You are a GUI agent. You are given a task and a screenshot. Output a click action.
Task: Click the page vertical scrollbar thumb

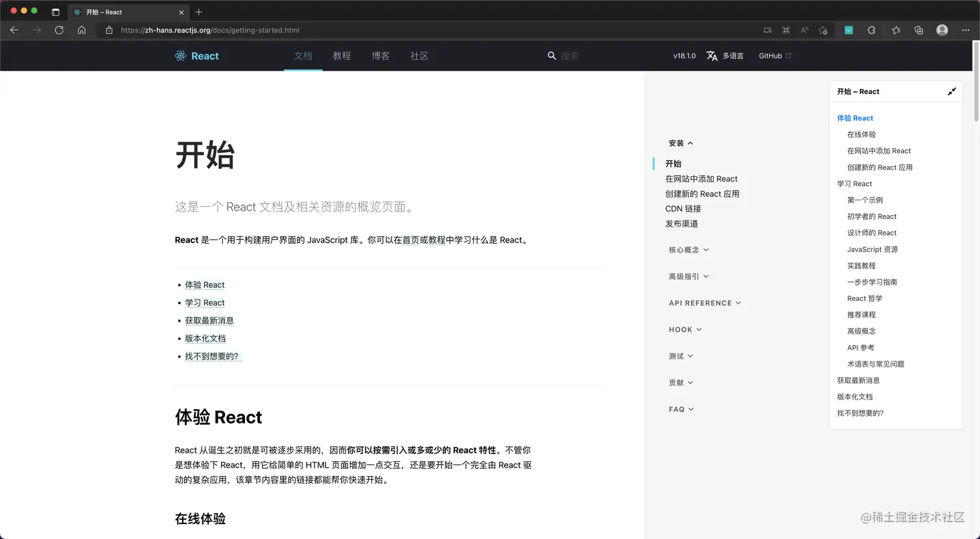pos(976,81)
